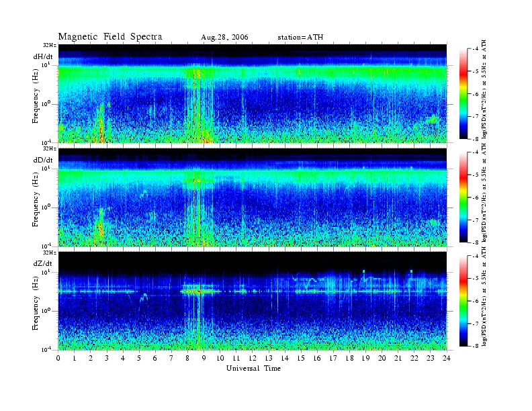The image size is (532, 411).
Task: Click hour 24 on the Universal Time axis
Action: click(447, 358)
